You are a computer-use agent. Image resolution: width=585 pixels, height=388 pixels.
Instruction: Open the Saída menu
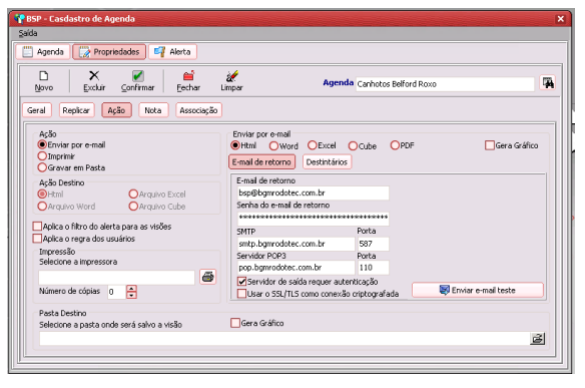pyautogui.click(x=28, y=33)
